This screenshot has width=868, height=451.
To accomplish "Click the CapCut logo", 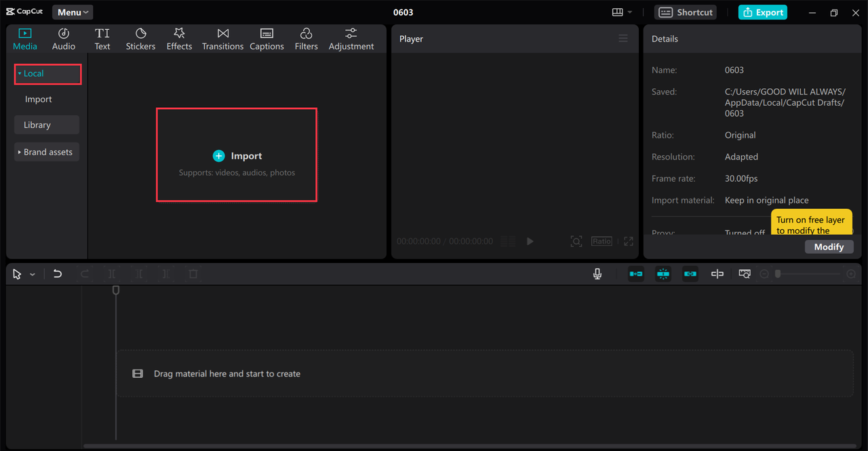I will tap(24, 12).
